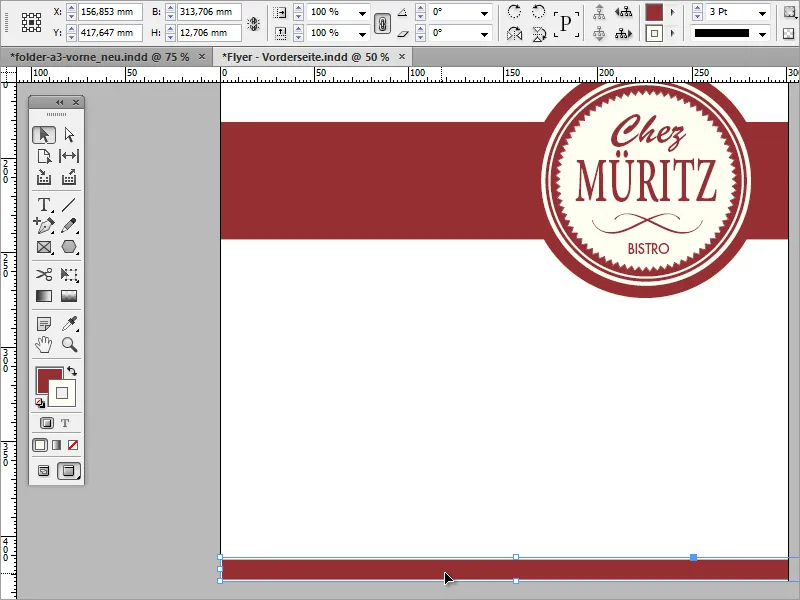The height and width of the screenshot is (600, 800).
Task: Toggle the constrain scaling chain link
Action: (x=382, y=23)
